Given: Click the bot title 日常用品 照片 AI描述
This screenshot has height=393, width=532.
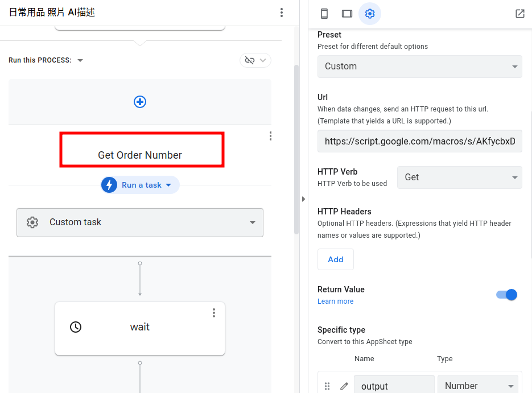Looking at the screenshot, I should (x=52, y=13).
